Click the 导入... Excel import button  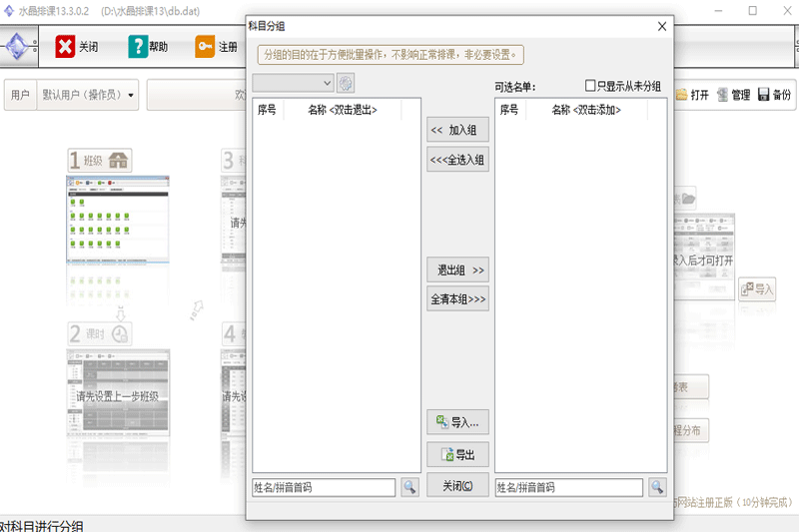457,422
